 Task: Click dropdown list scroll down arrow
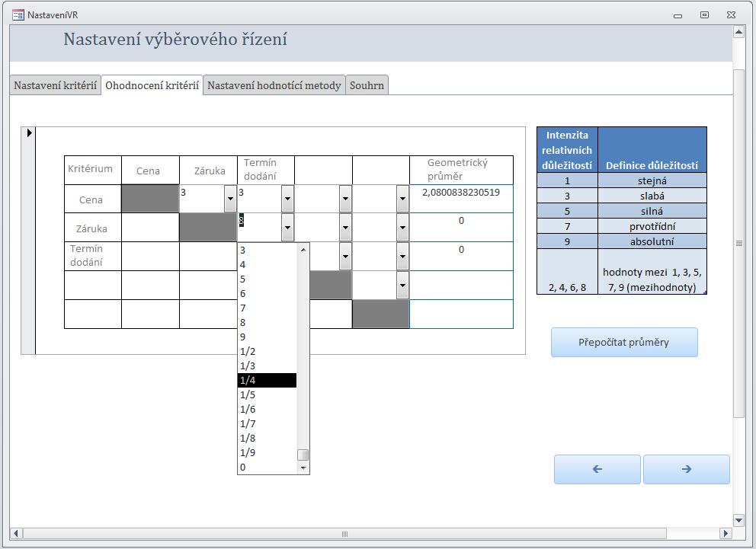[303, 468]
